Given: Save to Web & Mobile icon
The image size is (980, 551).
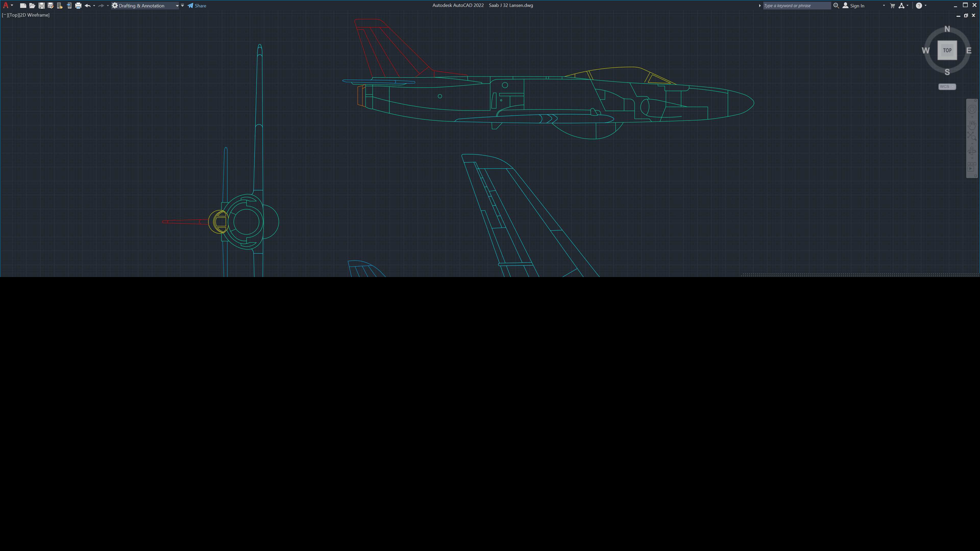Looking at the screenshot, I should pyautogui.click(x=69, y=6).
